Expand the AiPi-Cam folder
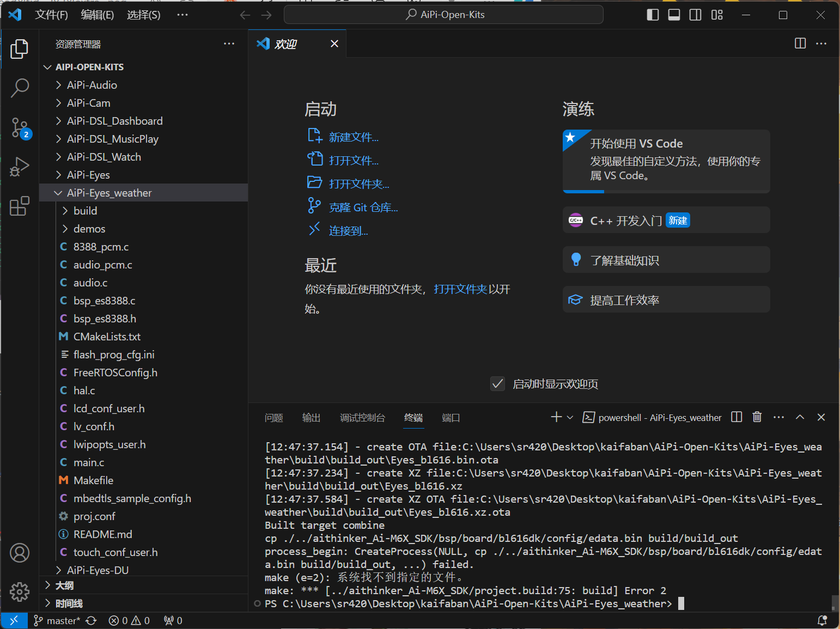Image resolution: width=840 pixels, height=629 pixels. pyautogui.click(x=144, y=103)
